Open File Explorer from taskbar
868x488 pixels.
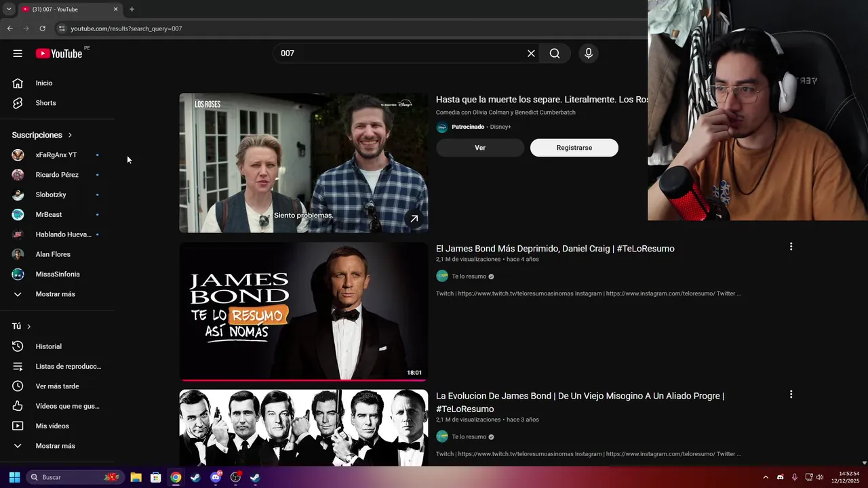pos(136,477)
